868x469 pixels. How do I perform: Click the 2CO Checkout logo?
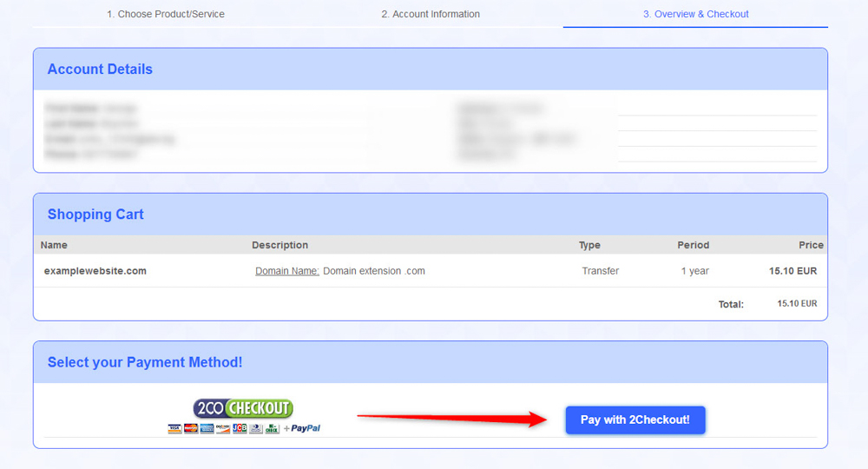(243, 408)
